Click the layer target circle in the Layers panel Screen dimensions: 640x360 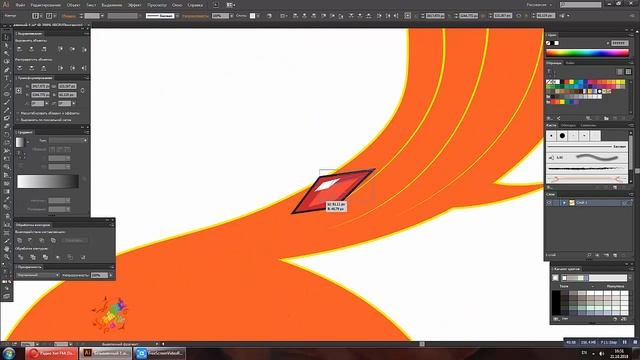pos(625,202)
